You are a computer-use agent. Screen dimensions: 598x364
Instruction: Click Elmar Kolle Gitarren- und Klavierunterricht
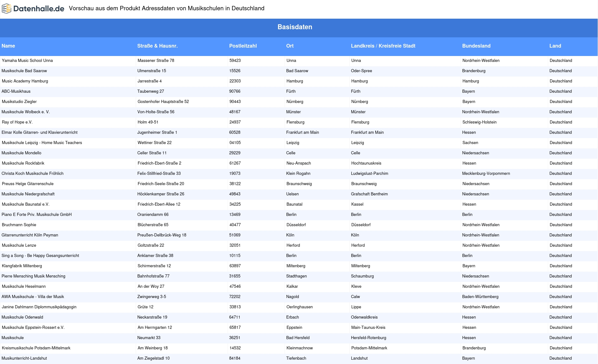[x=40, y=133]
